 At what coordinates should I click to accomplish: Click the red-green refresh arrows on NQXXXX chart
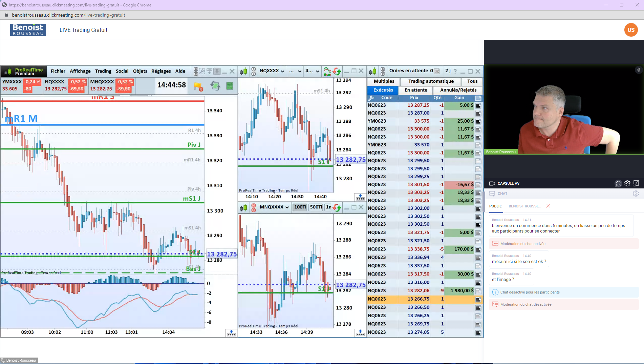(337, 71)
